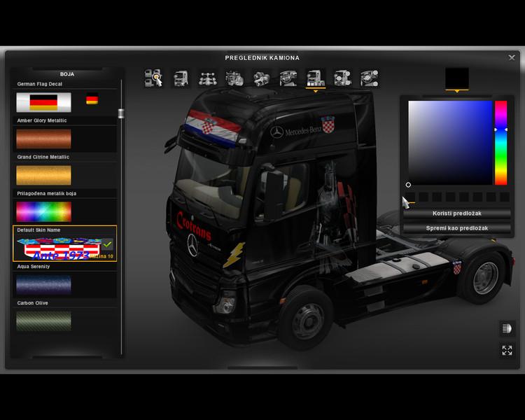Click the paint list scrollbar handle

tap(121, 113)
